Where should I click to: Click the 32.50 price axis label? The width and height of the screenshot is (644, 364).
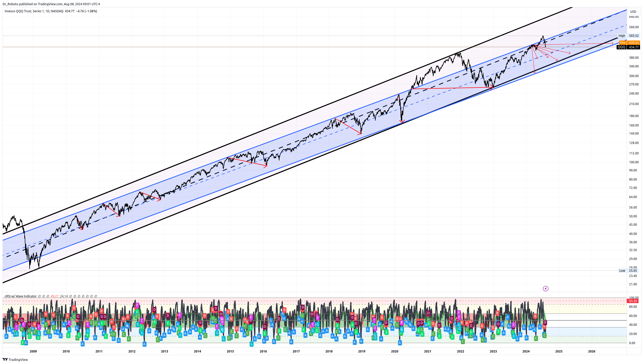[633, 250]
